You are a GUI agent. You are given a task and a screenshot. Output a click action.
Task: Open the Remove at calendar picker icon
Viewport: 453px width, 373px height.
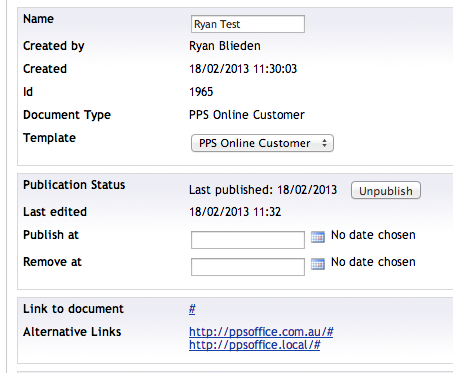pyautogui.click(x=318, y=264)
